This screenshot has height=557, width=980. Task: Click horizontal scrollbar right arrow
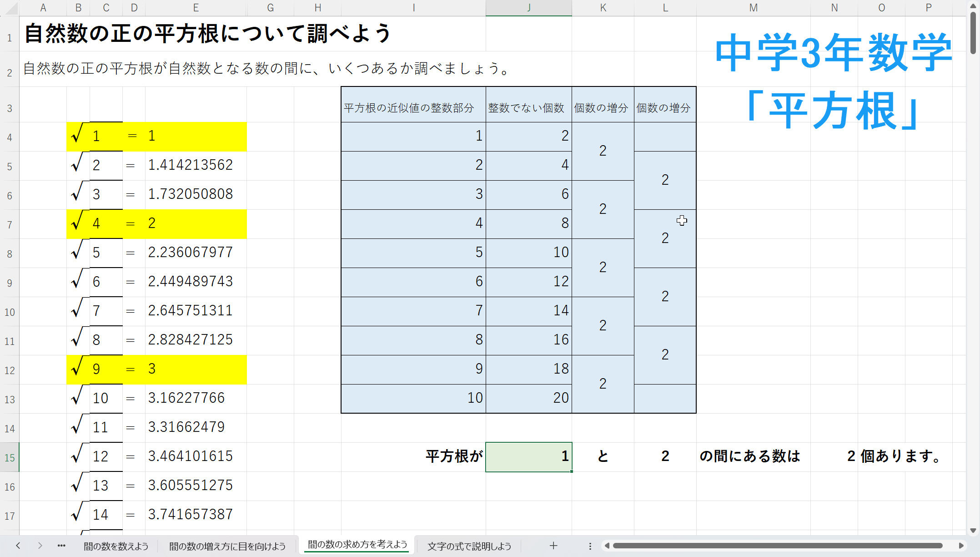pyautogui.click(x=961, y=546)
